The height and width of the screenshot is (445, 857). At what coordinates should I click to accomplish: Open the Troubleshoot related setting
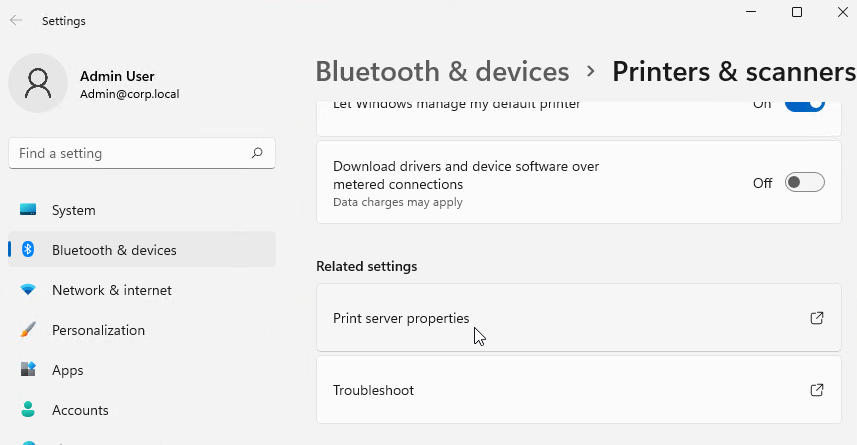click(x=579, y=390)
